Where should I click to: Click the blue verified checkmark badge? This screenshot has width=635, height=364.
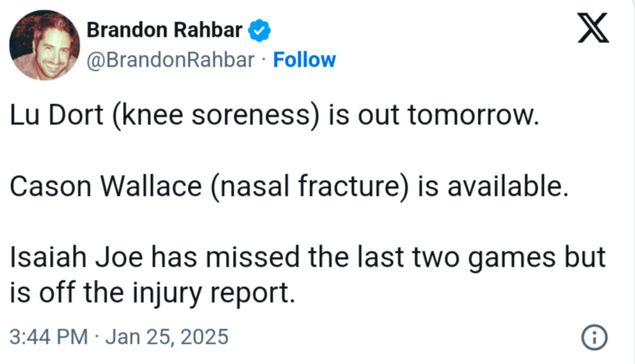click(x=259, y=31)
